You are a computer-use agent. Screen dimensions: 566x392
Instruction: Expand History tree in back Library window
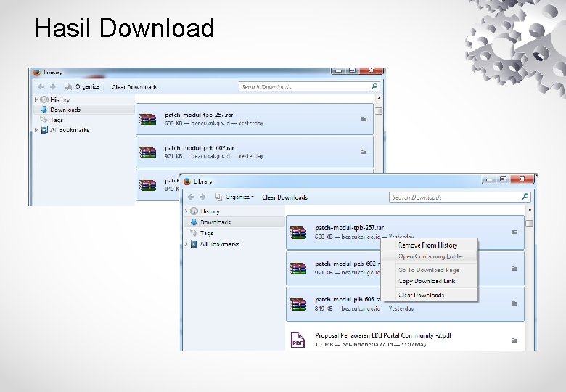click(x=36, y=99)
